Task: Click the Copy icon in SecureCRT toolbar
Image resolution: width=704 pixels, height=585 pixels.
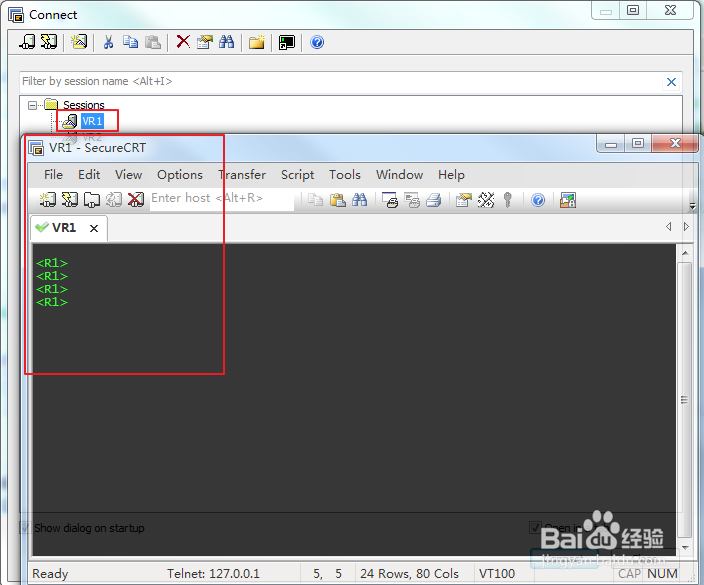Action: pyautogui.click(x=315, y=200)
